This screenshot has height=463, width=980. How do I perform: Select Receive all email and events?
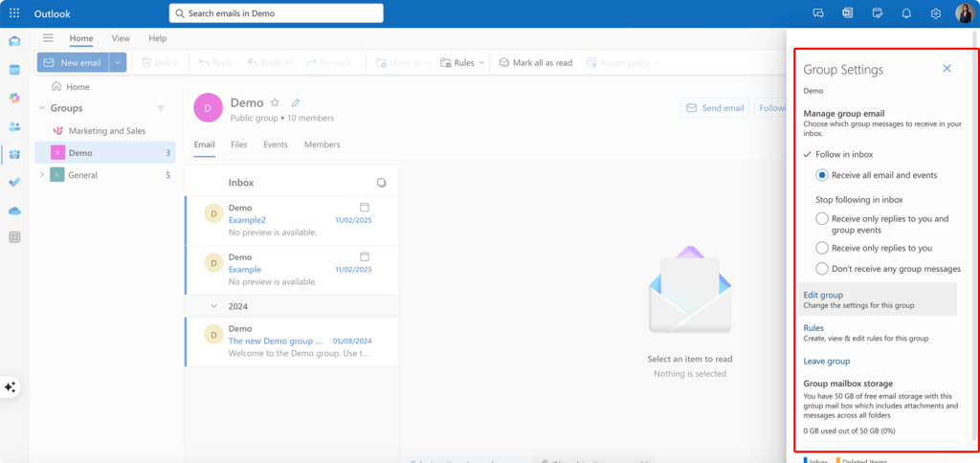click(x=822, y=176)
